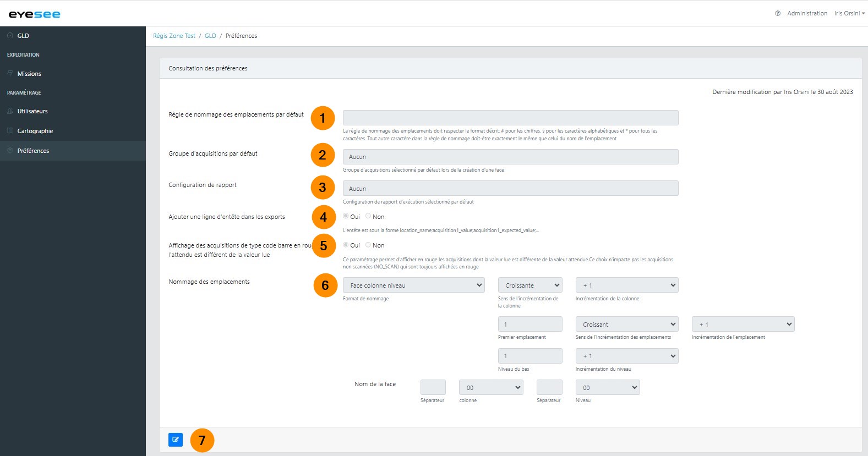Open Administration link in header
The height and width of the screenshot is (456, 868).
point(807,13)
